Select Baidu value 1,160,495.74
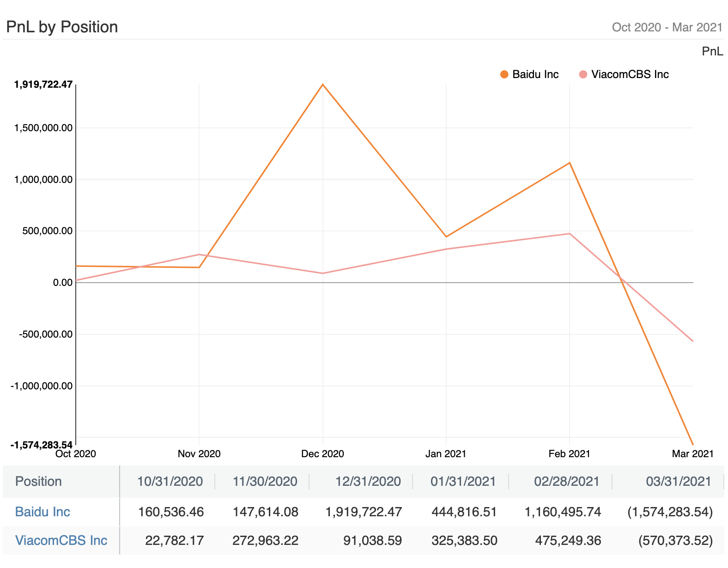The image size is (728, 568). 563,512
